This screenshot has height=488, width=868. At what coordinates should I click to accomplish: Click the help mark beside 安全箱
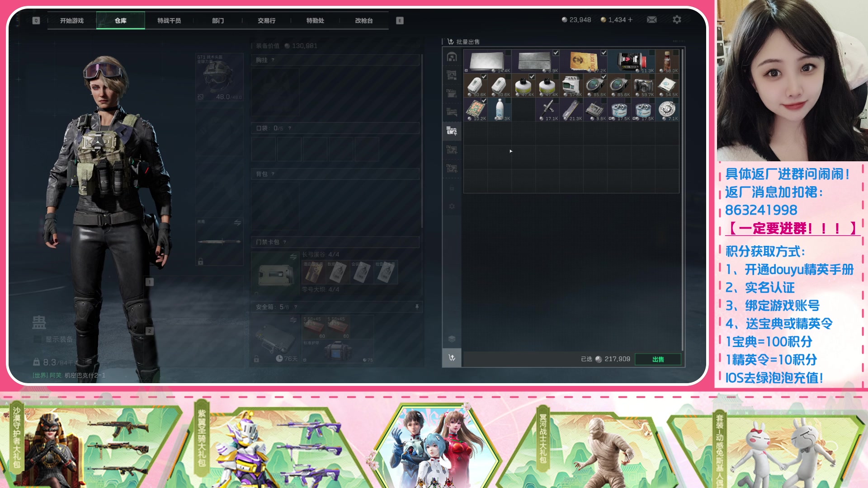pyautogui.click(x=296, y=307)
